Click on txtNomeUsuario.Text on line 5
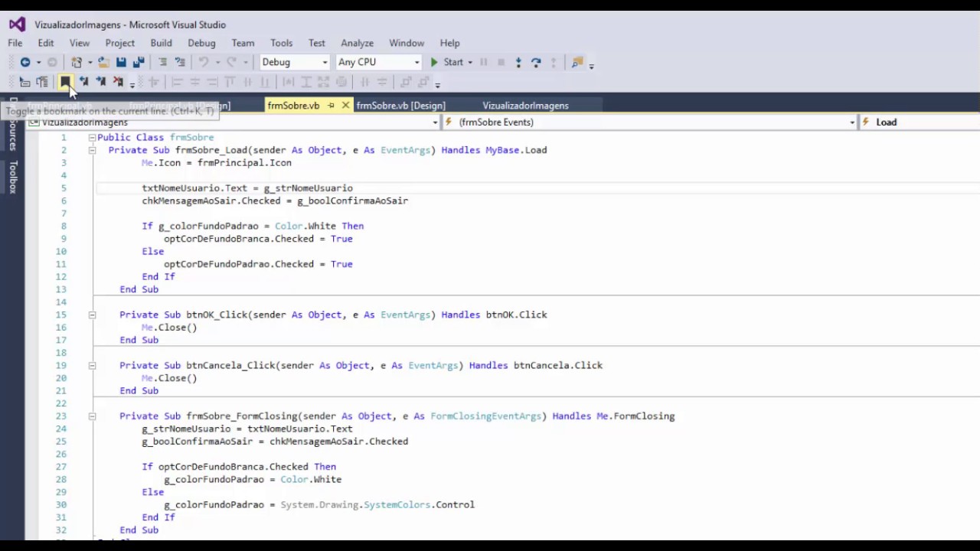 (x=194, y=188)
